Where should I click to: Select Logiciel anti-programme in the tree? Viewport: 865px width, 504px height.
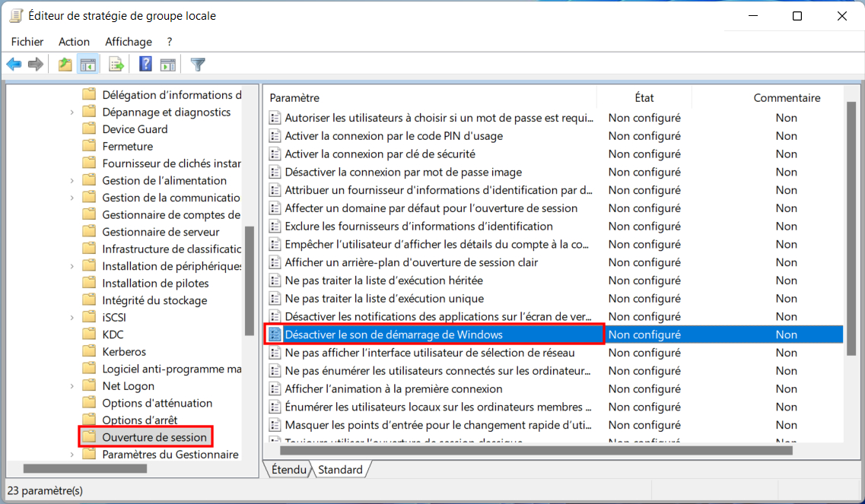[x=172, y=369]
